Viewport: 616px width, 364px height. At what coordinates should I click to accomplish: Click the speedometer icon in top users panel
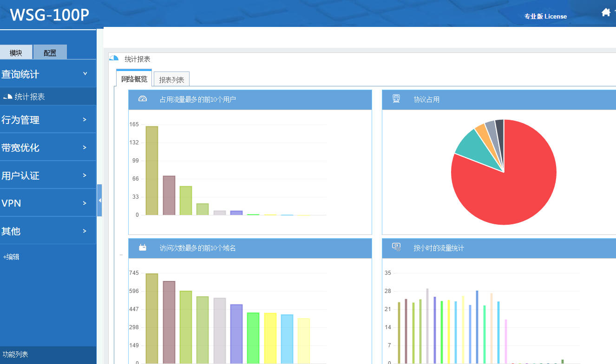pyautogui.click(x=143, y=99)
